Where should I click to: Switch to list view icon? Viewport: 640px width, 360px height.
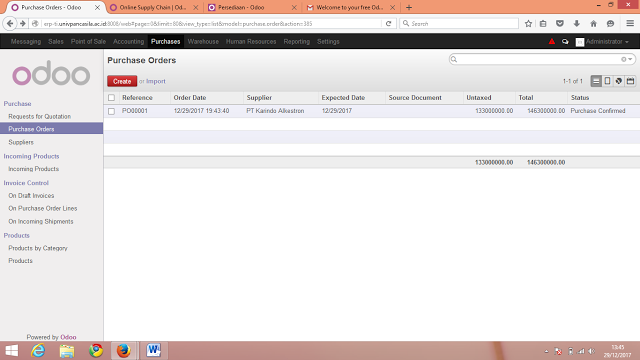pos(596,81)
